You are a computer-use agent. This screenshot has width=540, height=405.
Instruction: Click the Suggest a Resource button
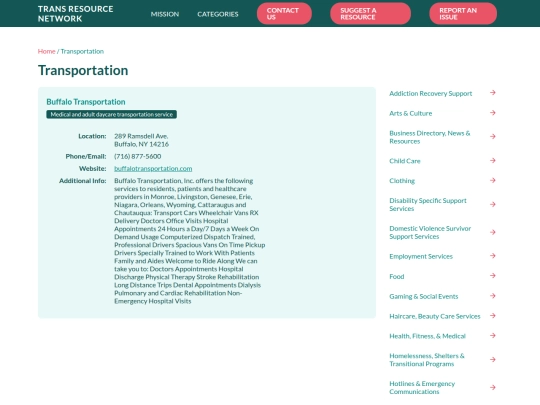pyautogui.click(x=370, y=14)
